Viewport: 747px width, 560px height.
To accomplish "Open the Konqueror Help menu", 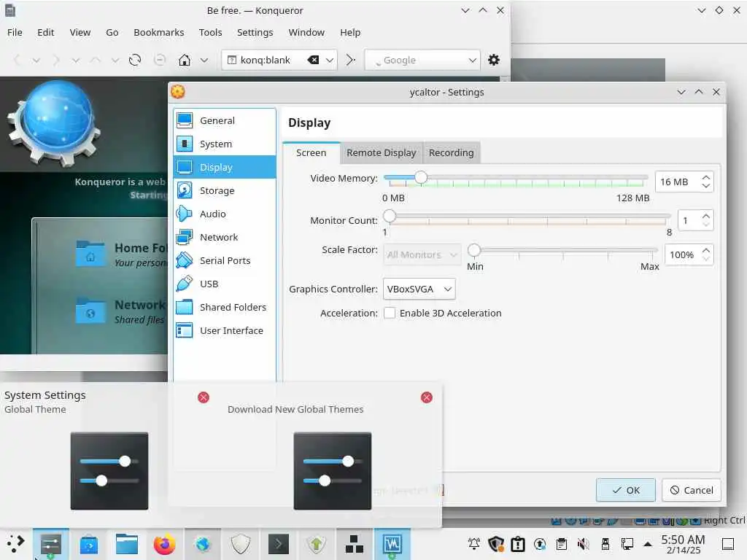I will coord(350,32).
